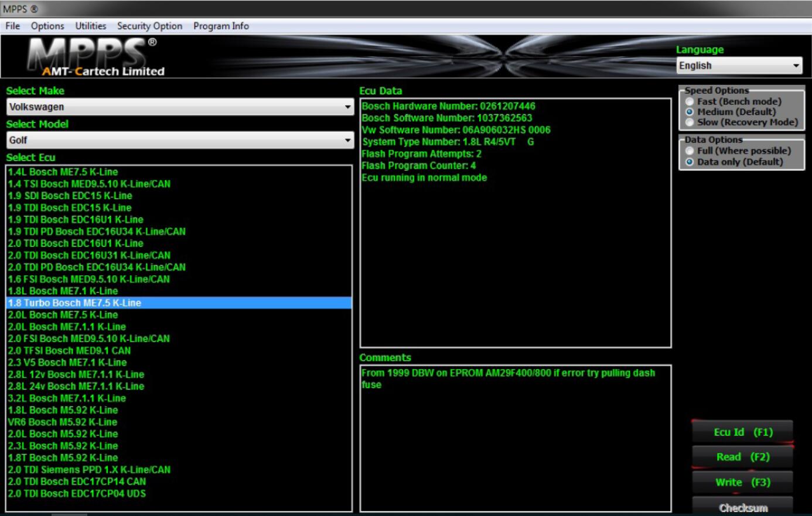
Task: Select 2.0L Bosch M5.92 K-Line
Action: click(179, 434)
